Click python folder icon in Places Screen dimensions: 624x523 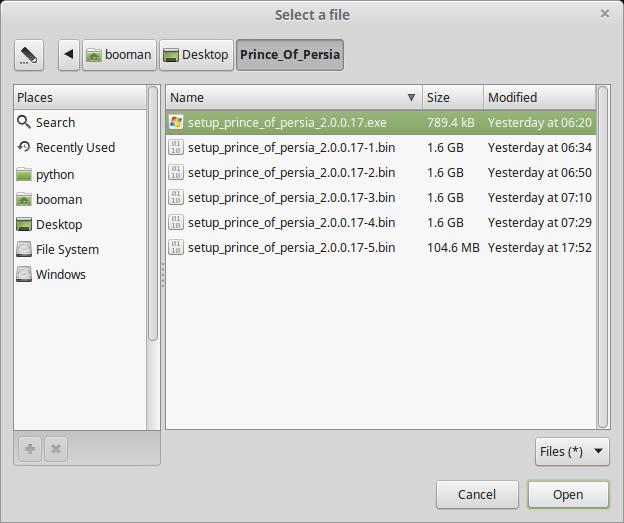(x=24, y=174)
